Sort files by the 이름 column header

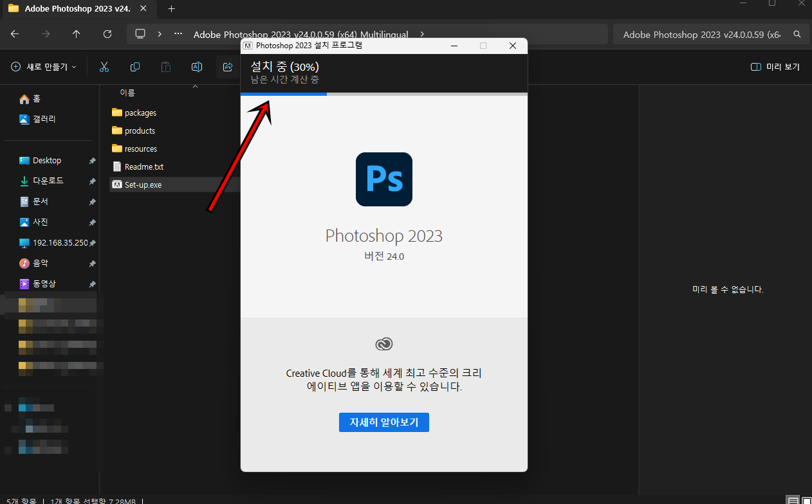127,93
